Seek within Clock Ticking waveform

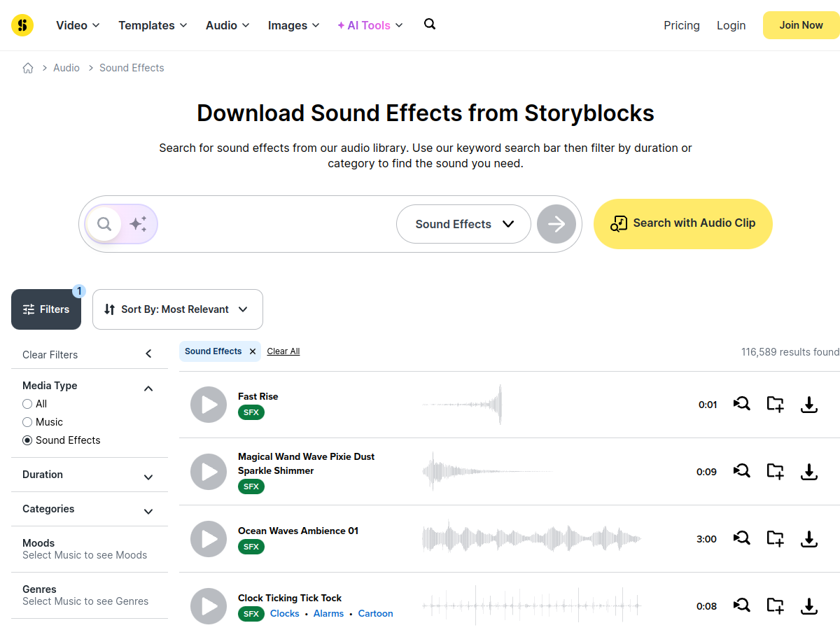point(532,606)
